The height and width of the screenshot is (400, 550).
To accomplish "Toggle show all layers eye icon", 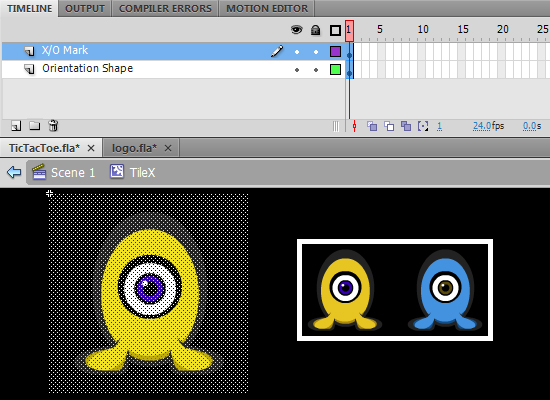I will 297,30.
